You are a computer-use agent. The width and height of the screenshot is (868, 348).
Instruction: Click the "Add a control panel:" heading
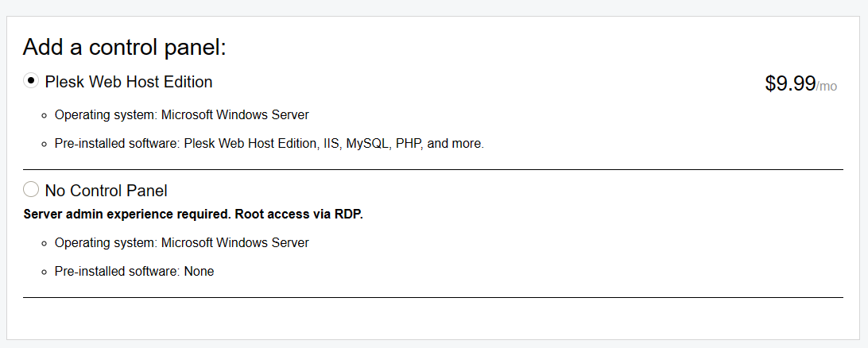[125, 47]
